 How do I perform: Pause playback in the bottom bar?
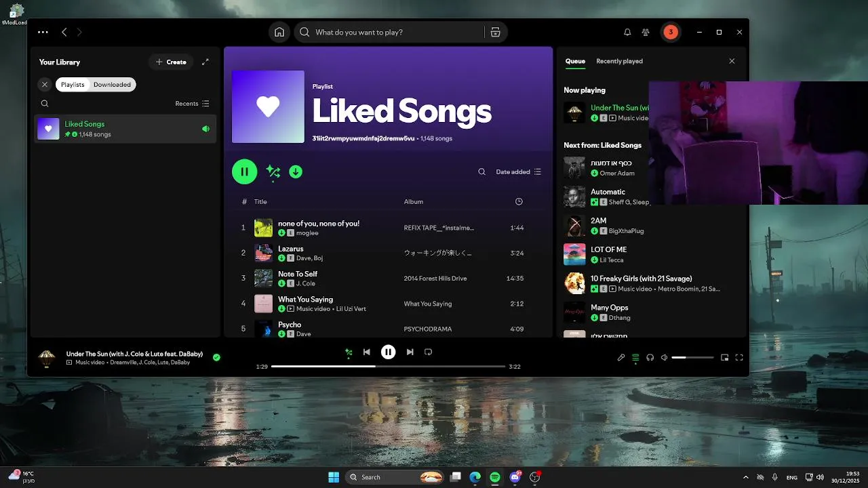(x=388, y=352)
